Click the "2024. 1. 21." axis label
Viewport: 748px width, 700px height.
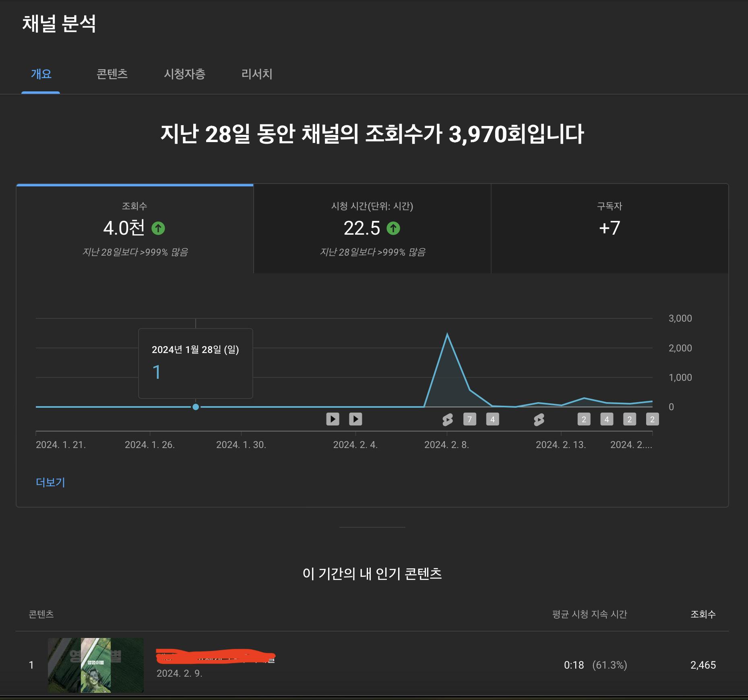tap(61, 445)
